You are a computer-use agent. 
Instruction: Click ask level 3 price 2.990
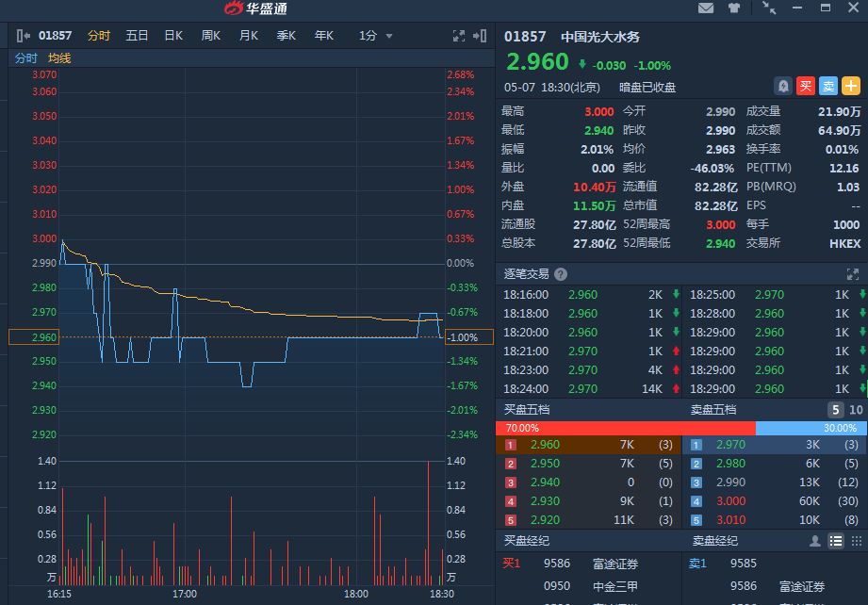click(x=730, y=482)
